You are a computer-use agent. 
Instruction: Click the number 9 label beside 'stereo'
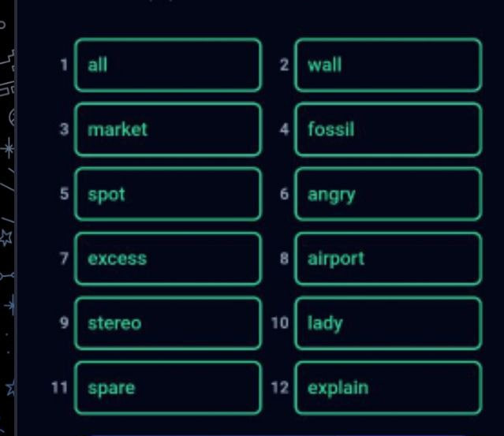64,323
